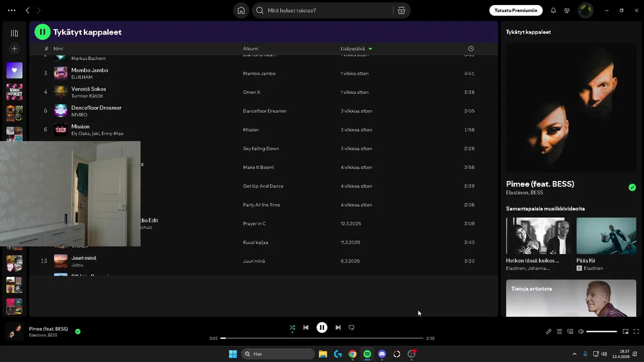Skip to previous track
Image resolution: width=644 pixels, height=362 pixels.
pos(306,327)
